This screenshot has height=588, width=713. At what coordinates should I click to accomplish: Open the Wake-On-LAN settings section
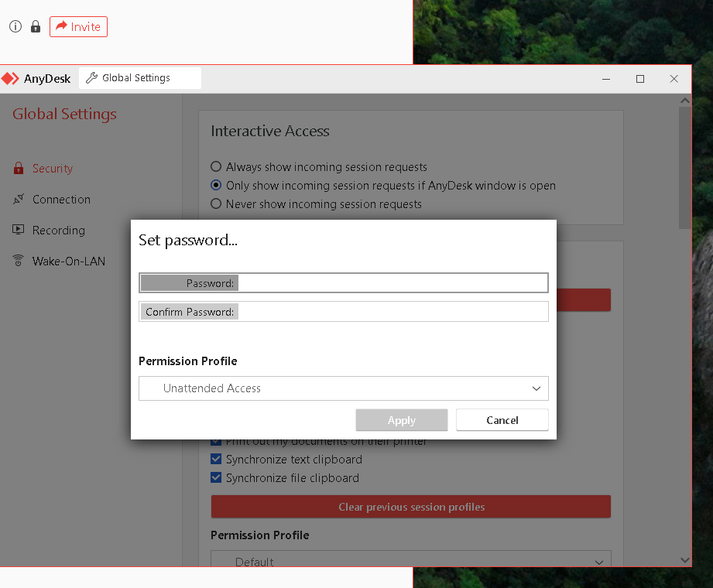point(69,262)
